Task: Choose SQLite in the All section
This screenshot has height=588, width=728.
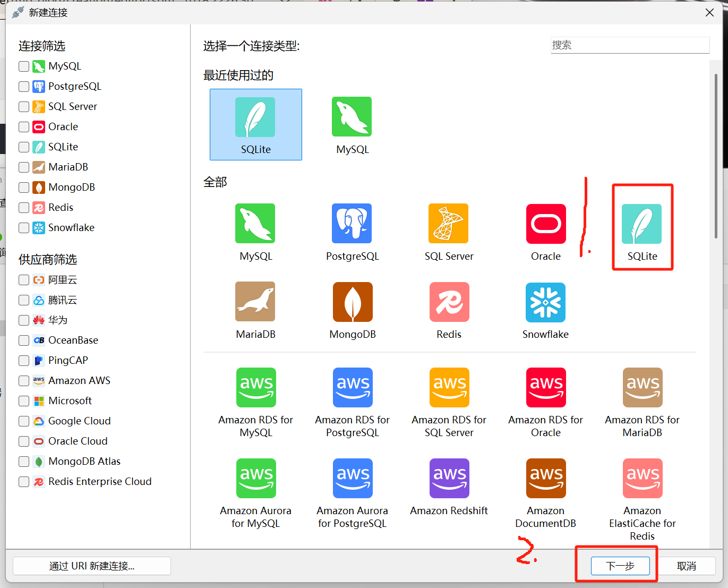Action: click(x=642, y=232)
